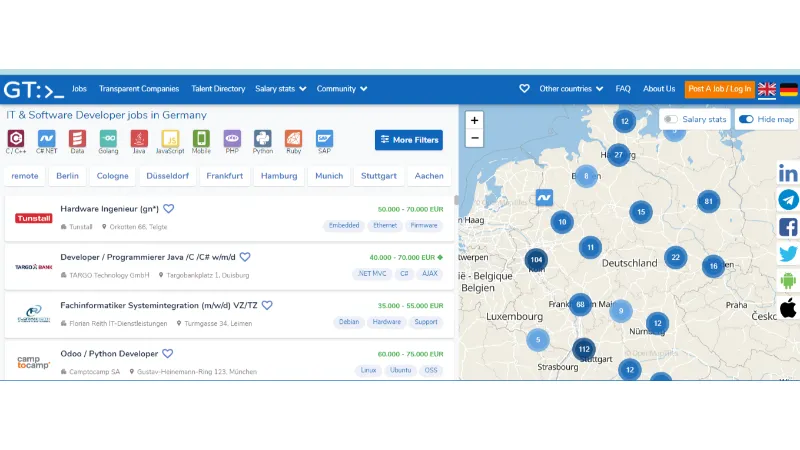Open Transparent Companies page
800x450 pixels.
click(x=139, y=89)
